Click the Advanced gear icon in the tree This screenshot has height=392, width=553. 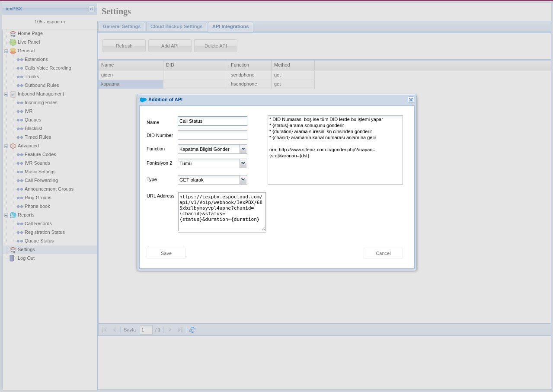pyautogui.click(x=13, y=146)
